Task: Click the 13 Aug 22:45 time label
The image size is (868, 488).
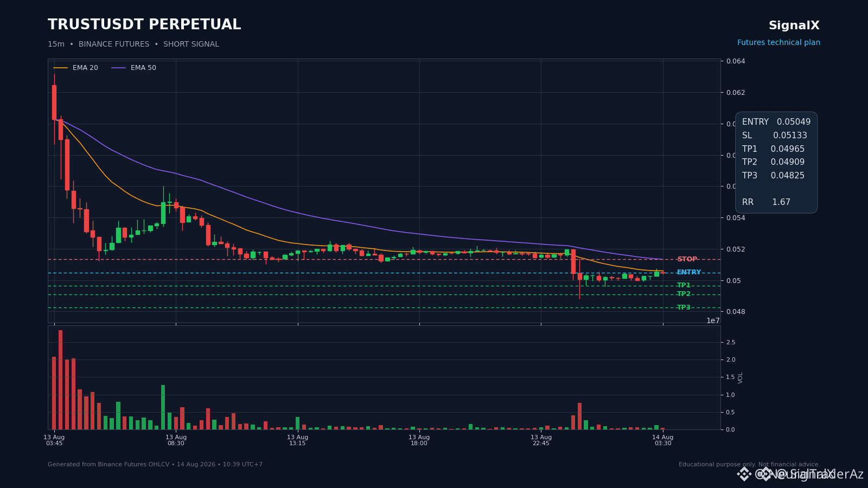Action: [x=541, y=440]
